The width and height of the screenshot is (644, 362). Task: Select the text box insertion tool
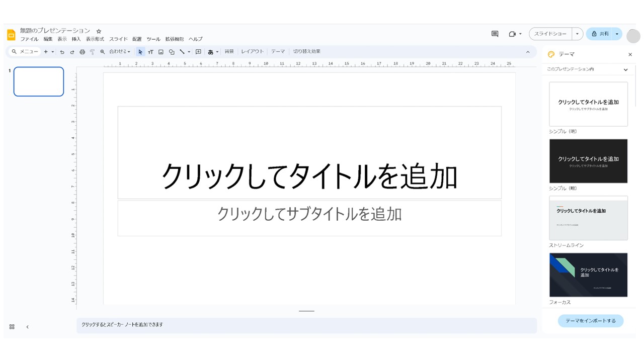pos(150,51)
